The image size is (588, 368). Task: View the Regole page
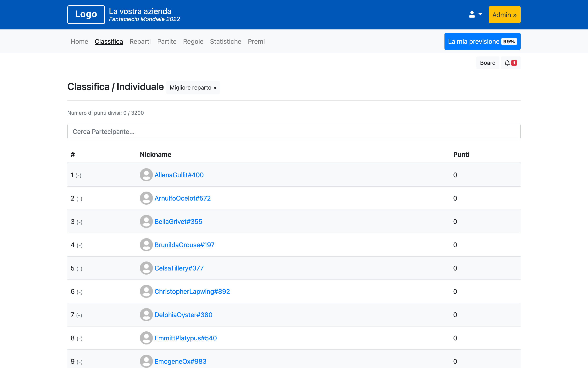pyautogui.click(x=193, y=41)
